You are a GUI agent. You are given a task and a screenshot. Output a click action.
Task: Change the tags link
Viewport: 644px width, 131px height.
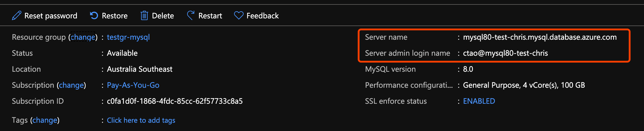[45, 120]
